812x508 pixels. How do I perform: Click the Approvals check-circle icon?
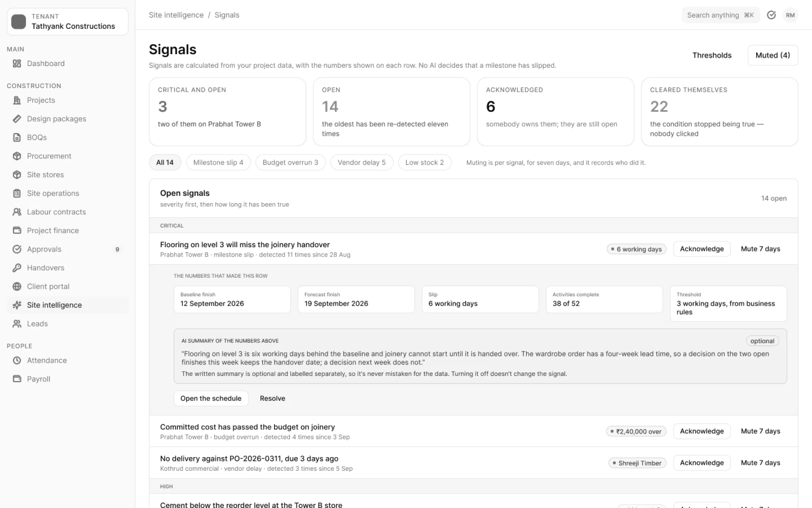point(17,249)
